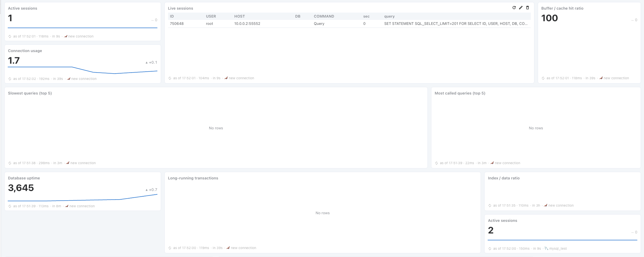Click 'new connection' in Most called queries footer
Image resolution: width=644 pixels, height=257 pixels.
507,163
